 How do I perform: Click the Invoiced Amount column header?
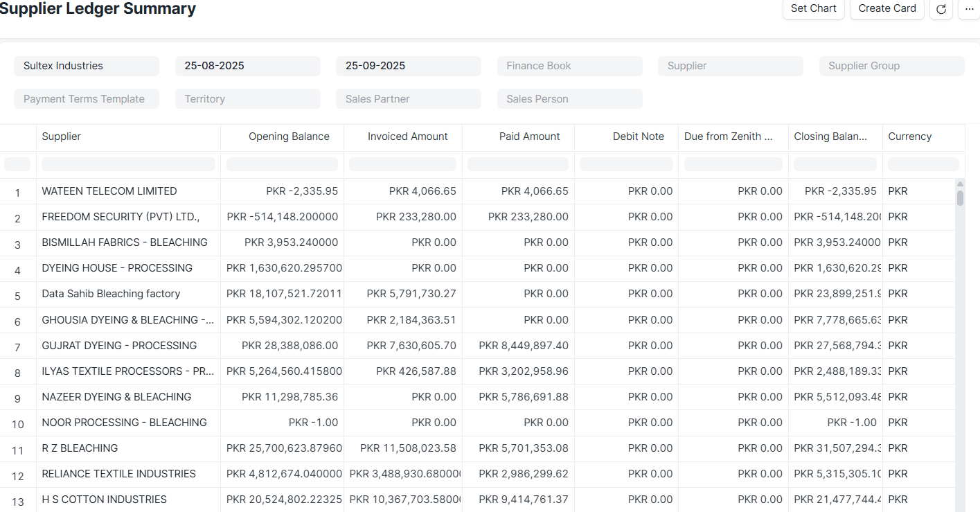pyautogui.click(x=403, y=136)
